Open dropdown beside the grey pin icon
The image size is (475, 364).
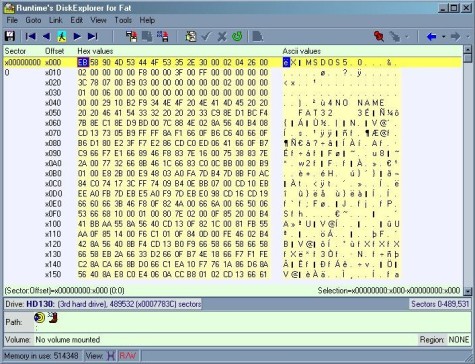tap(407, 36)
